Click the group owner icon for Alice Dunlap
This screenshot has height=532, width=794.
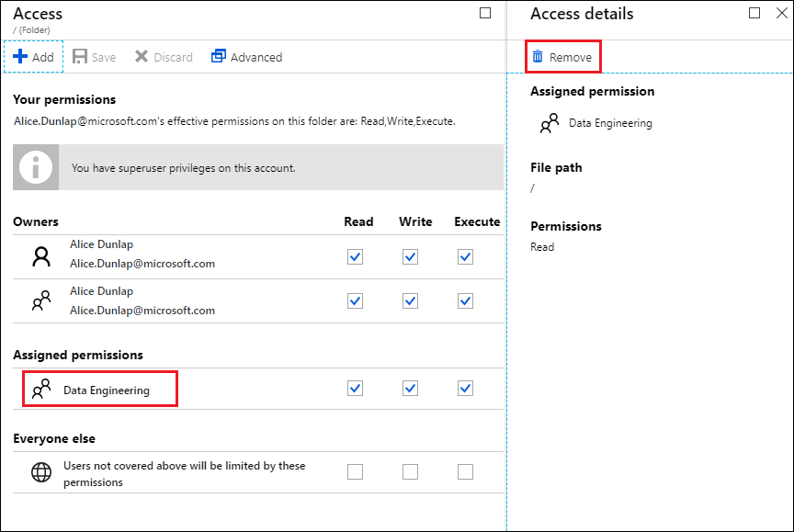(41, 300)
